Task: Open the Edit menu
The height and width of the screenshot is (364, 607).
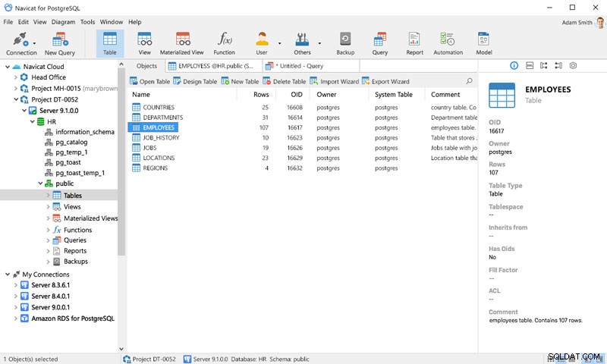Action: coord(24,22)
